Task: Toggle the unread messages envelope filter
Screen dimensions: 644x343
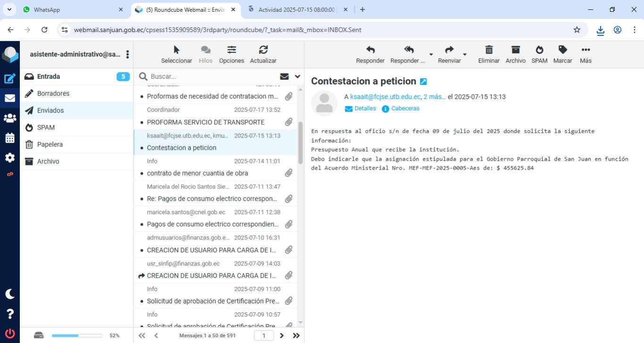Action: [284, 76]
